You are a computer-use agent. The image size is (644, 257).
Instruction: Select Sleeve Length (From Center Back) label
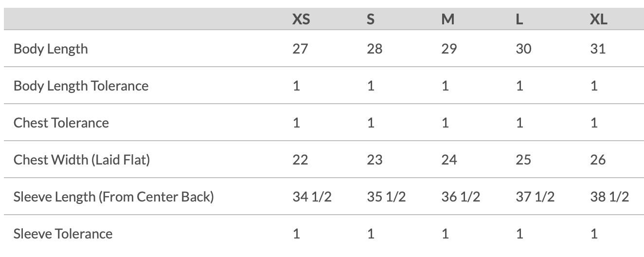[113, 197]
